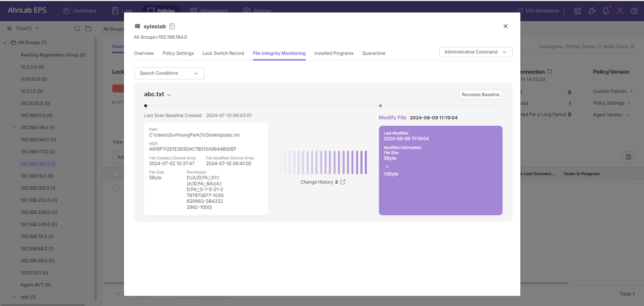644x306 pixels.
Task: Check the table header select-all checkbox
Action: coord(116,174)
